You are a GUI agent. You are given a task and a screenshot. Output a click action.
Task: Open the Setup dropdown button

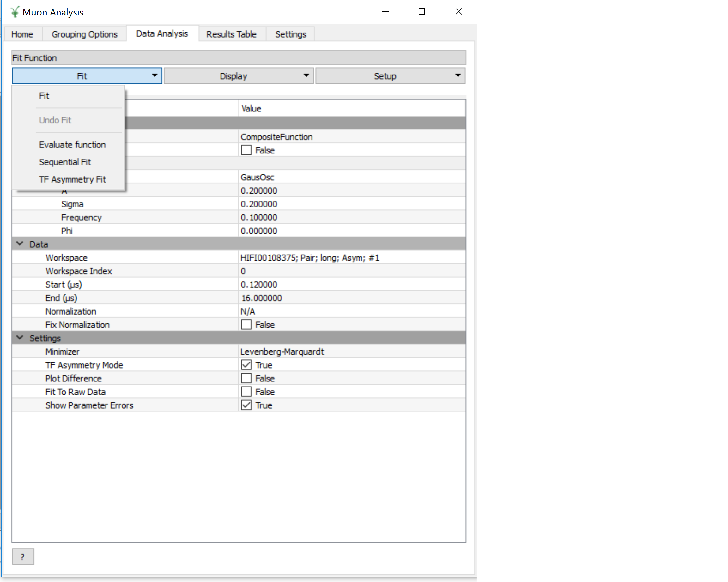pyautogui.click(x=390, y=76)
